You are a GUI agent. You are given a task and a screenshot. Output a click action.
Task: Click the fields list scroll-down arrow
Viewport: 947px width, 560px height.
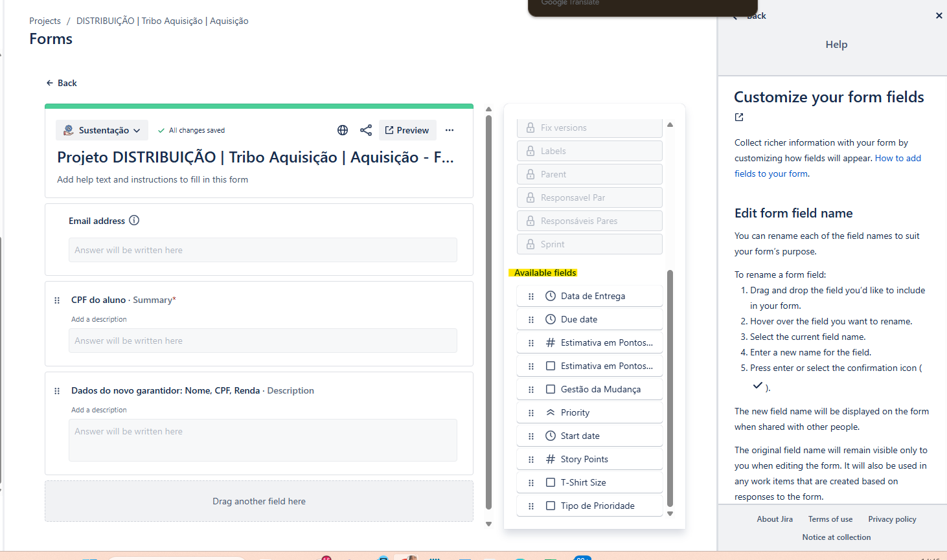click(670, 513)
